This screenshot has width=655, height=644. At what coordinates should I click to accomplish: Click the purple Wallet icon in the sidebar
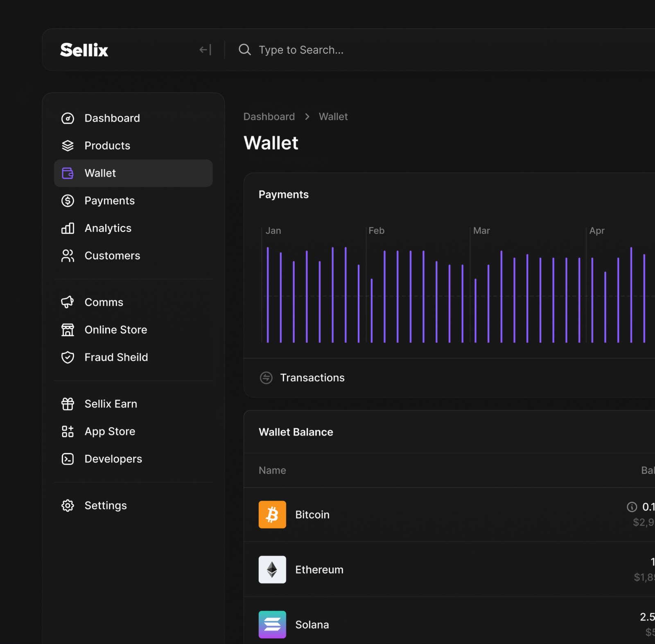pyautogui.click(x=68, y=173)
